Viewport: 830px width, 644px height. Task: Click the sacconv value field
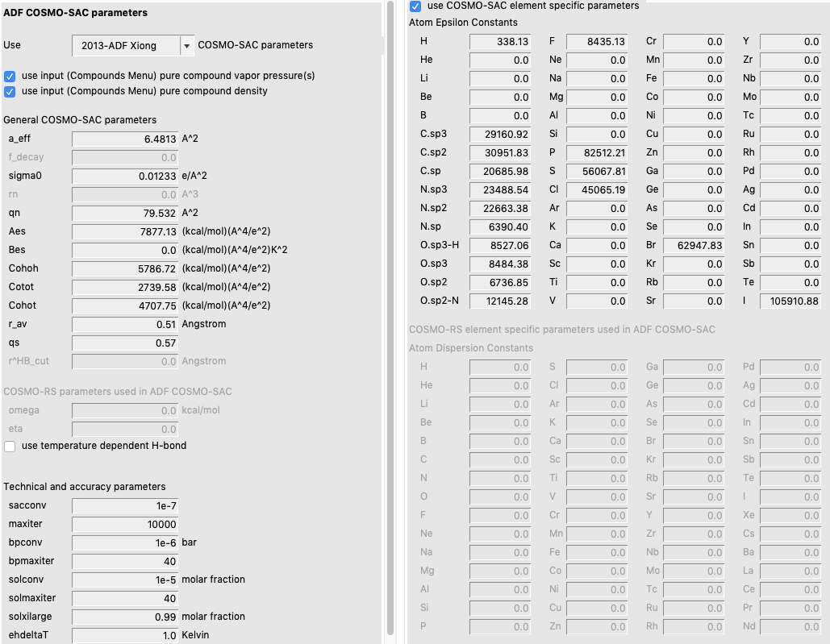pos(125,506)
